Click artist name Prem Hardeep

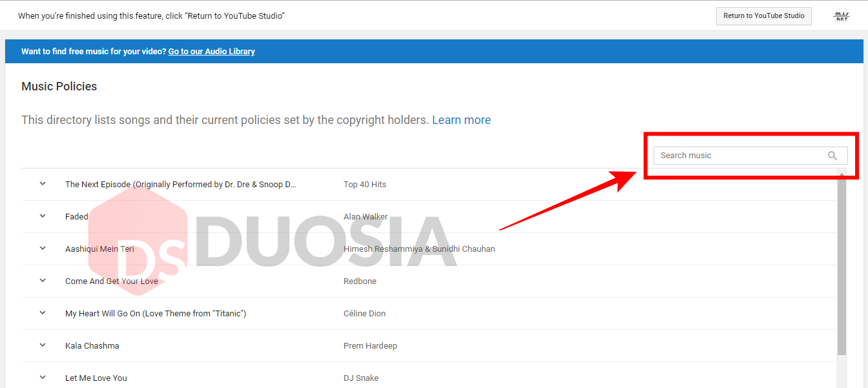click(370, 346)
